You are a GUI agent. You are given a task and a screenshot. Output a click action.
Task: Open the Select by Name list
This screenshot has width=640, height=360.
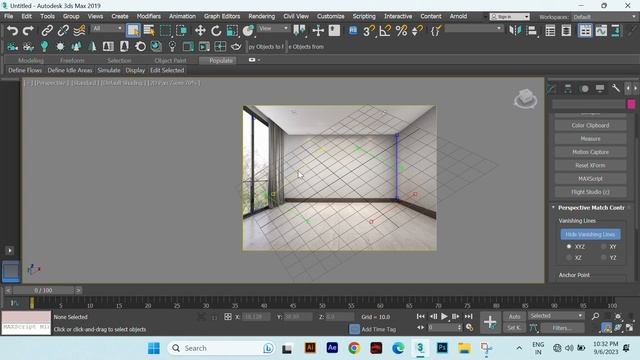tap(149, 31)
